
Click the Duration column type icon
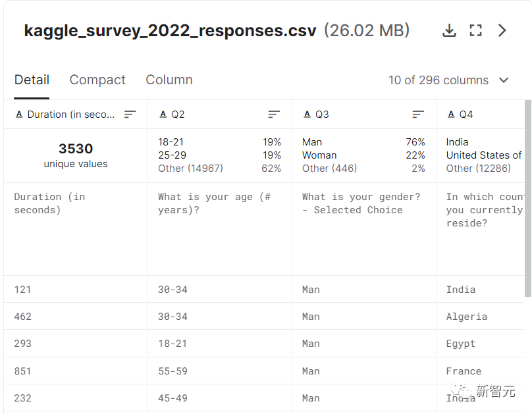[x=18, y=115]
